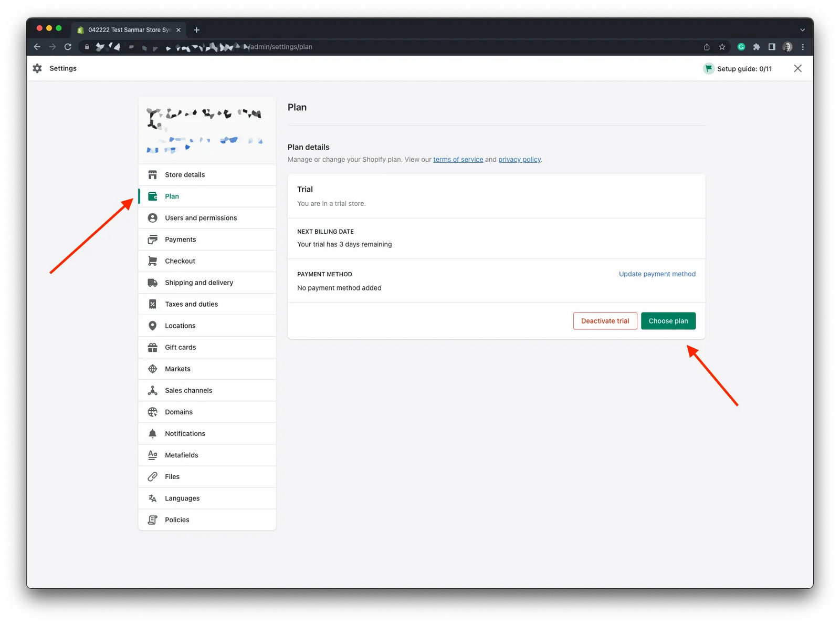Viewport: 840px width, 624px height.
Task: Expand the browser tab list chevron
Action: pyautogui.click(x=802, y=30)
